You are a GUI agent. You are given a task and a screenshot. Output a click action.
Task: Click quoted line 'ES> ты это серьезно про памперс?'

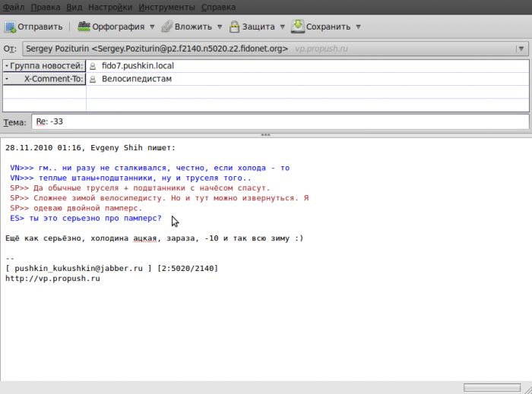click(86, 218)
